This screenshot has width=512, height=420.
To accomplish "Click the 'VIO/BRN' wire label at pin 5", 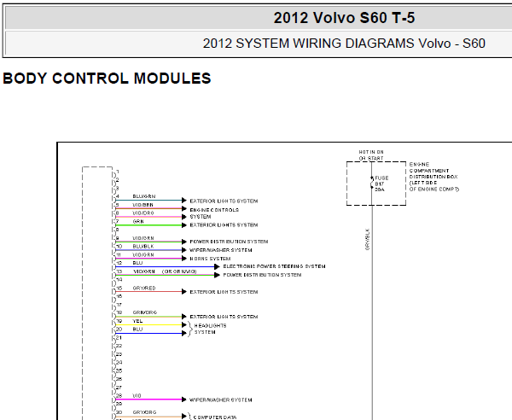I will point(143,205).
